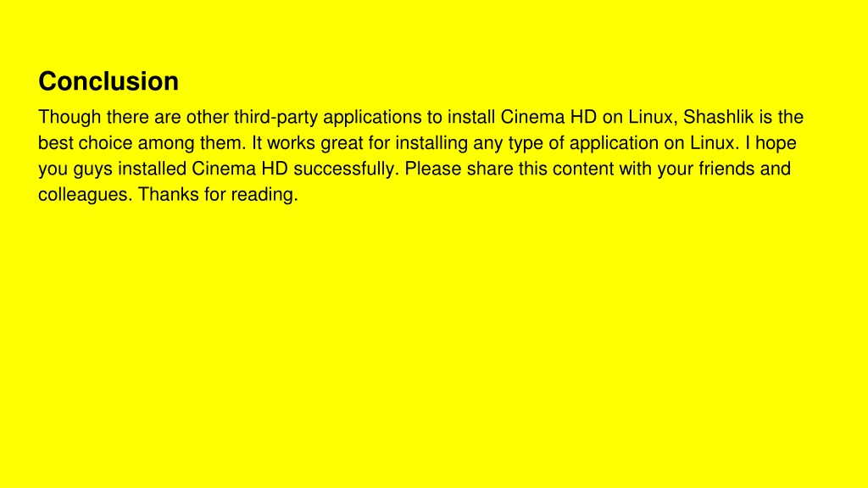Click the word reading
The image size is (868, 488).
[x=264, y=195]
